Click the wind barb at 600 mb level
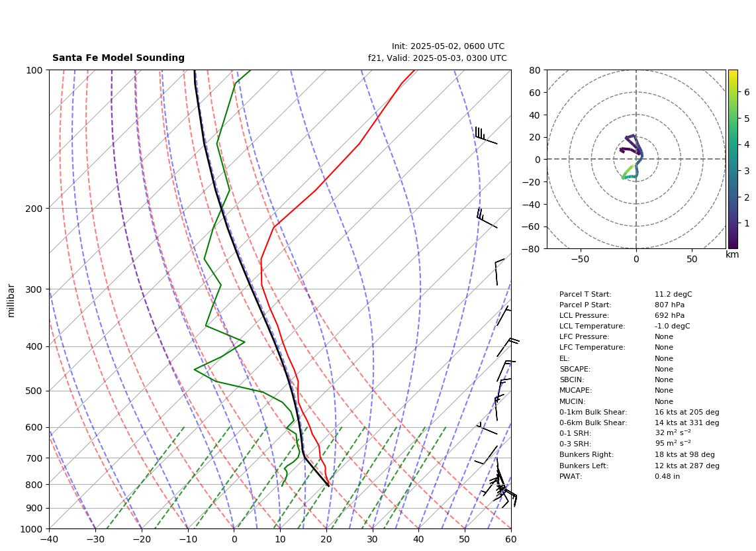The width and height of the screenshot is (756, 551). tap(487, 428)
